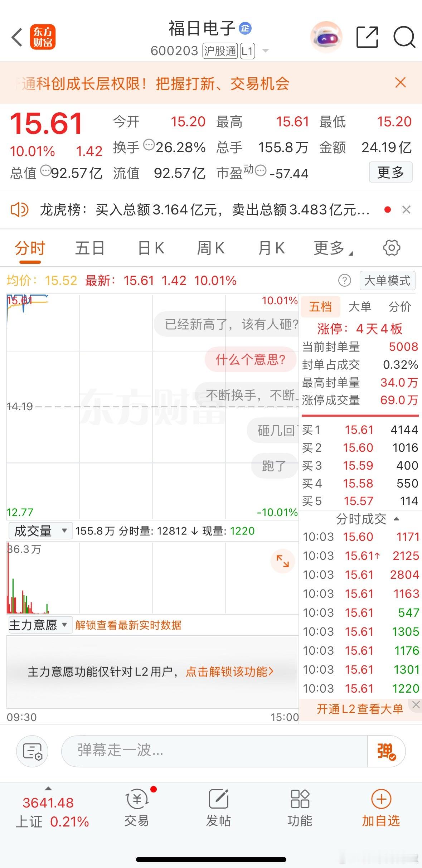Close the 科创成长层 promotion banner
Image resolution: width=422 pixels, height=868 pixels.
click(x=401, y=83)
